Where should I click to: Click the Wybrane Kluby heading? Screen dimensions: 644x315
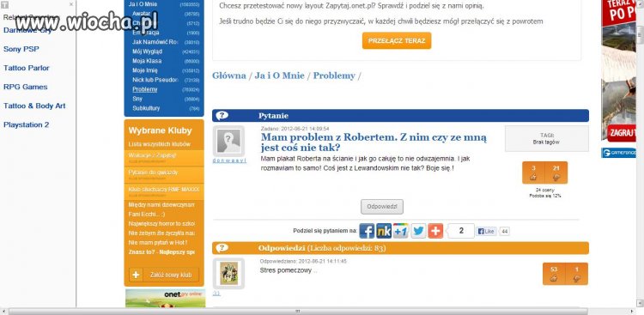coord(161,130)
